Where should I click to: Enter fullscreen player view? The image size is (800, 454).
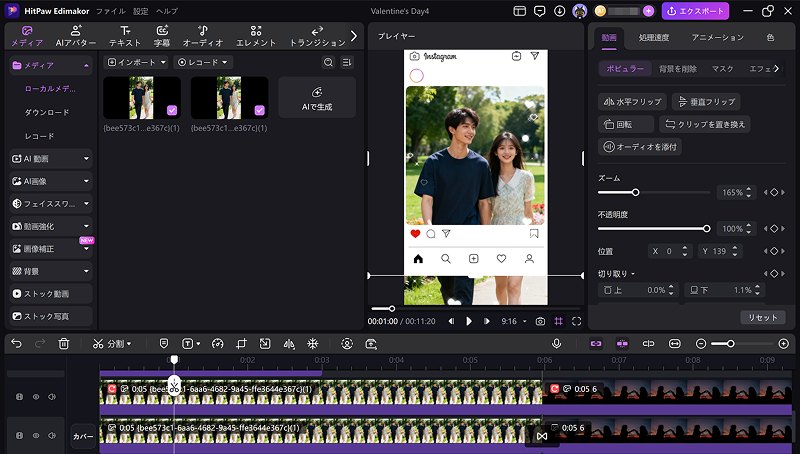click(x=577, y=321)
